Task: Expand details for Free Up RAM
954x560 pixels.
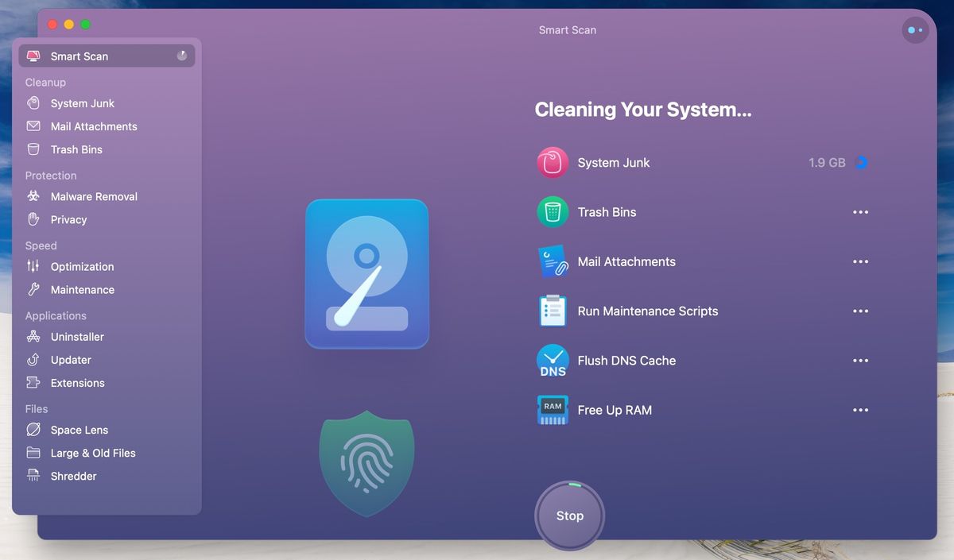Action: point(860,410)
